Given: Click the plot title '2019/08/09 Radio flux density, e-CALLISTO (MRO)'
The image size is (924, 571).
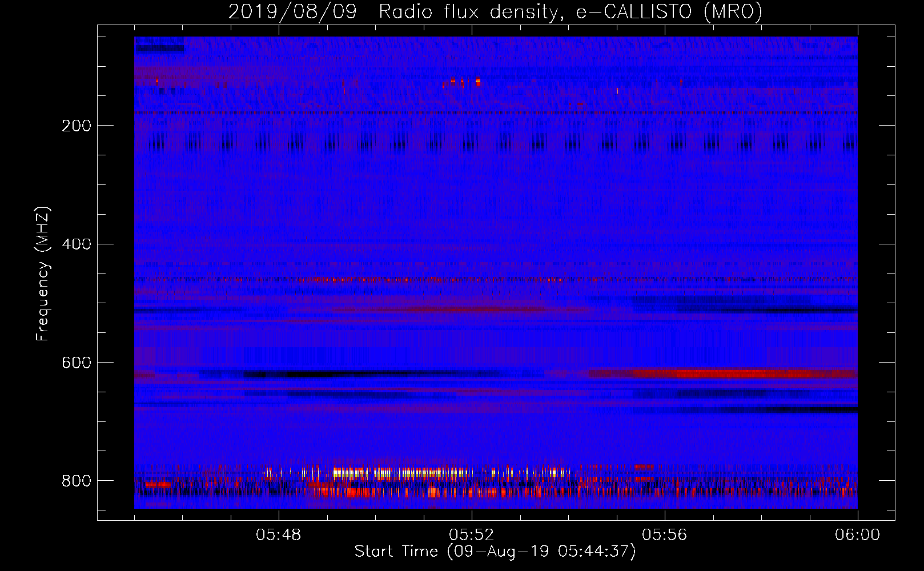Looking at the screenshot, I should (x=495, y=11).
